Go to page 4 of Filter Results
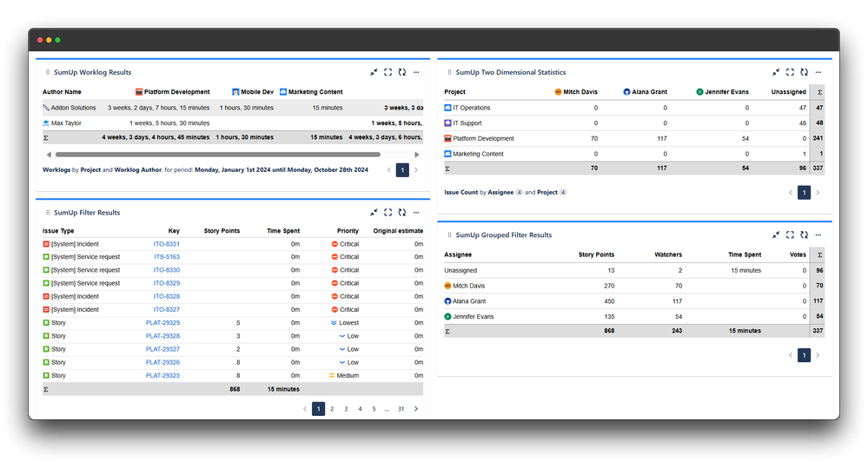 click(x=360, y=409)
